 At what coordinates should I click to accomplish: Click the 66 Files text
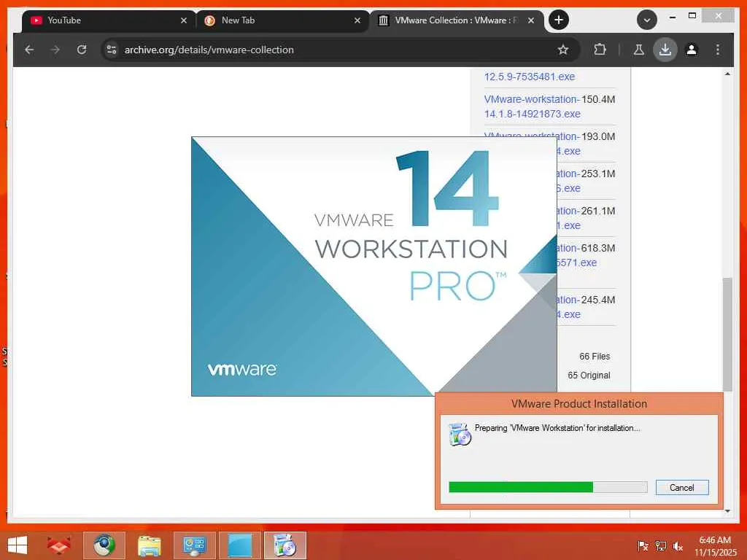coord(595,356)
